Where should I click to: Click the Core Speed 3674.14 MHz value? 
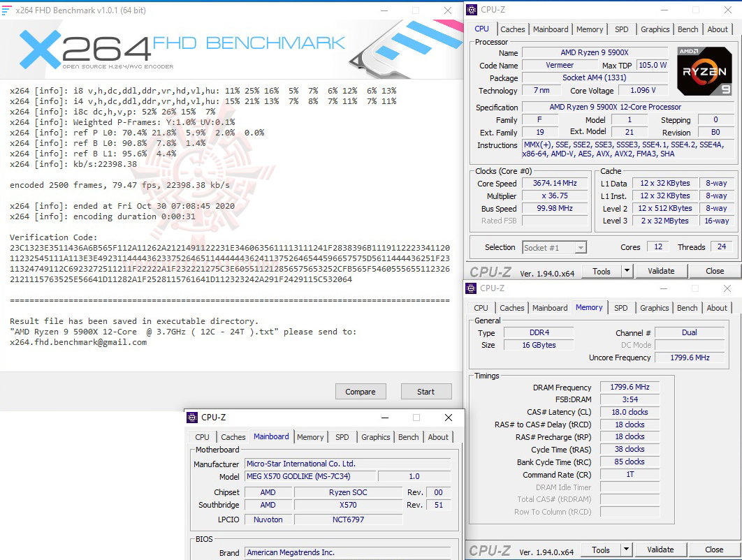click(x=555, y=183)
